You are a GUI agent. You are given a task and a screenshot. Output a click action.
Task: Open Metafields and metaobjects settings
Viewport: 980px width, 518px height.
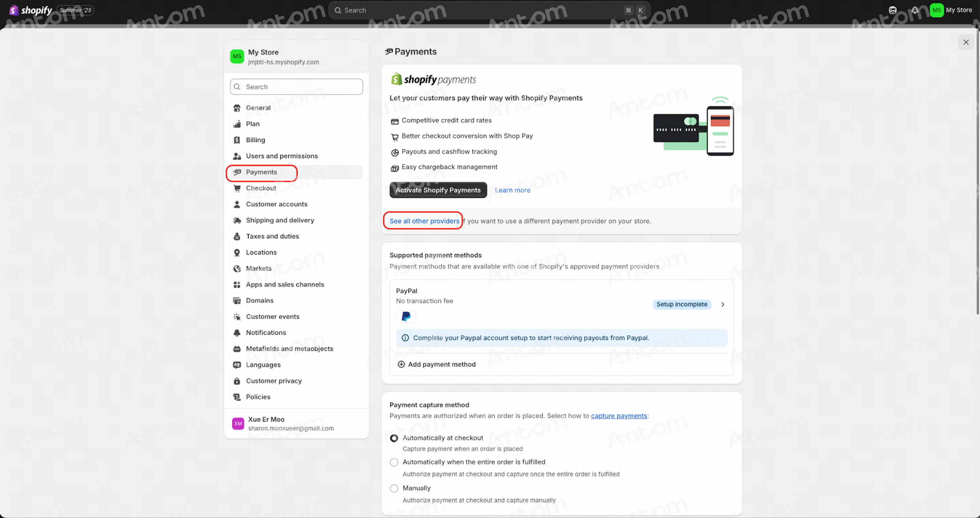(x=296, y=349)
